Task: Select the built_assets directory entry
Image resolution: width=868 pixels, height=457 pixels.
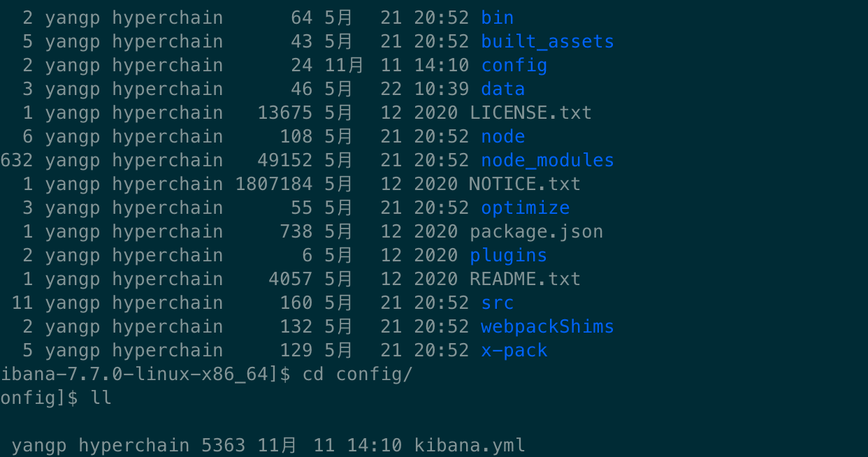Action: [548, 42]
